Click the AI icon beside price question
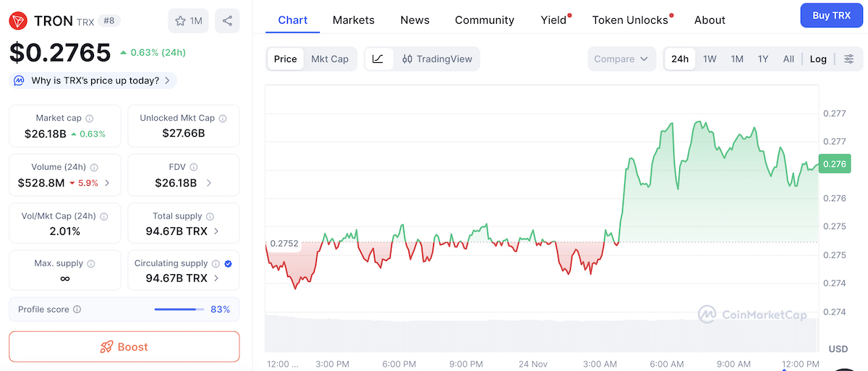Image resolution: width=868 pixels, height=371 pixels. point(20,80)
